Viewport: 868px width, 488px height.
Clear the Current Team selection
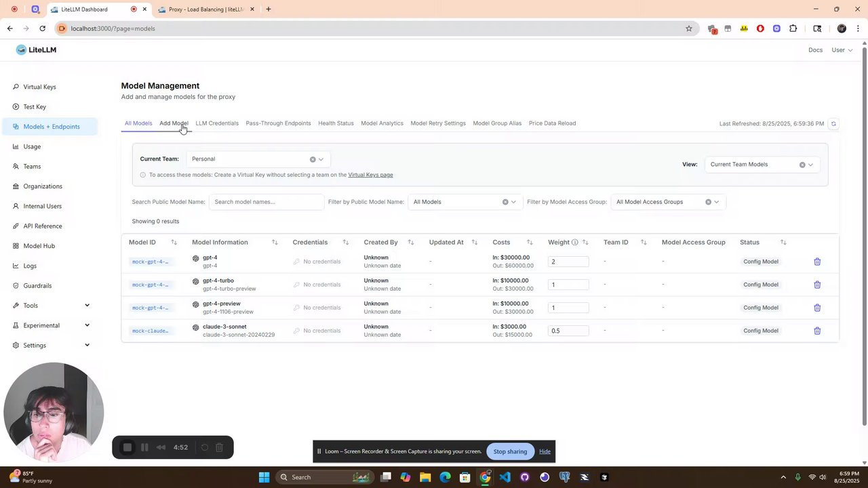point(313,159)
